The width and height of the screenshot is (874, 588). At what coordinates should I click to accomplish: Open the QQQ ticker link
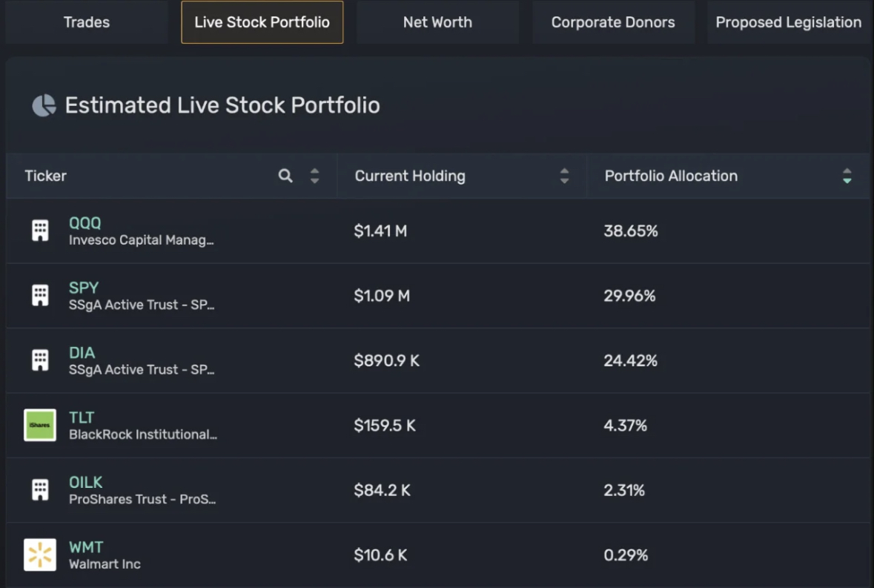(85, 223)
